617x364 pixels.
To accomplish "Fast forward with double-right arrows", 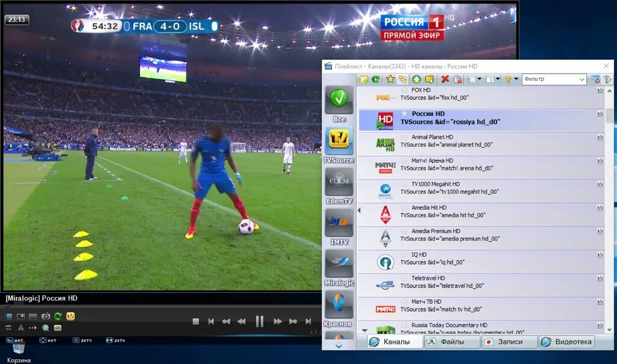I will point(278,321).
